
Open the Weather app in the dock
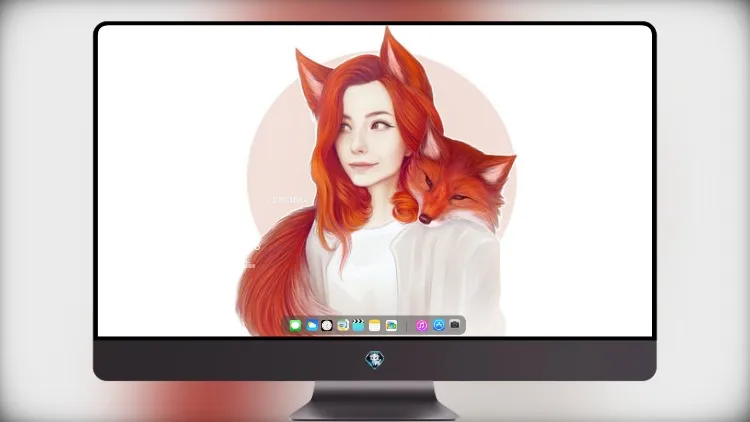point(312,326)
